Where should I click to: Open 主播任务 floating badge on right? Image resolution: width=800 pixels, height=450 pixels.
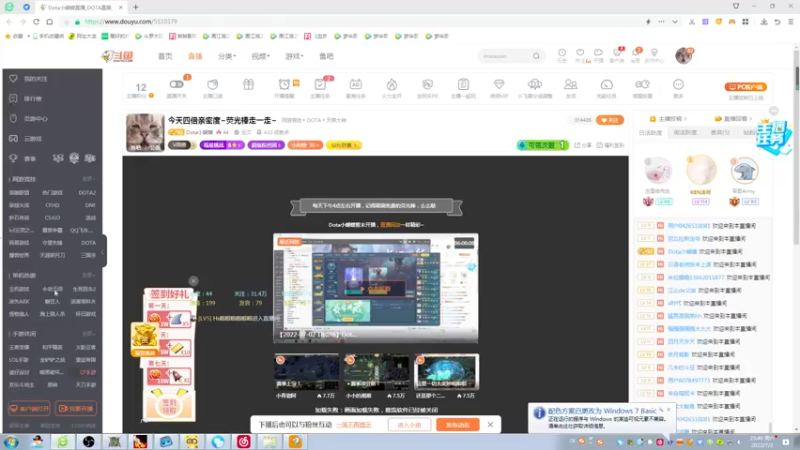(x=774, y=136)
